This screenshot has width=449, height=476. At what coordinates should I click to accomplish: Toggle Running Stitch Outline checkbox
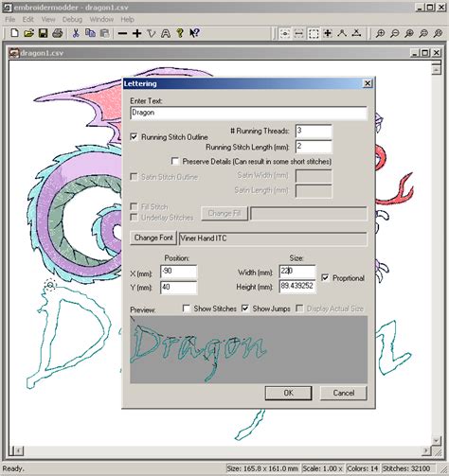pyautogui.click(x=134, y=137)
